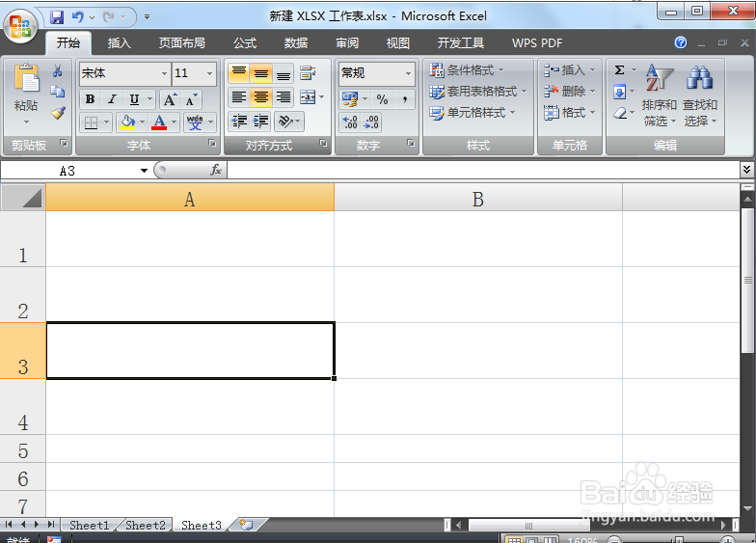Open the number format 常规 dropdown
The width and height of the screenshot is (756, 543).
tap(409, 73)
